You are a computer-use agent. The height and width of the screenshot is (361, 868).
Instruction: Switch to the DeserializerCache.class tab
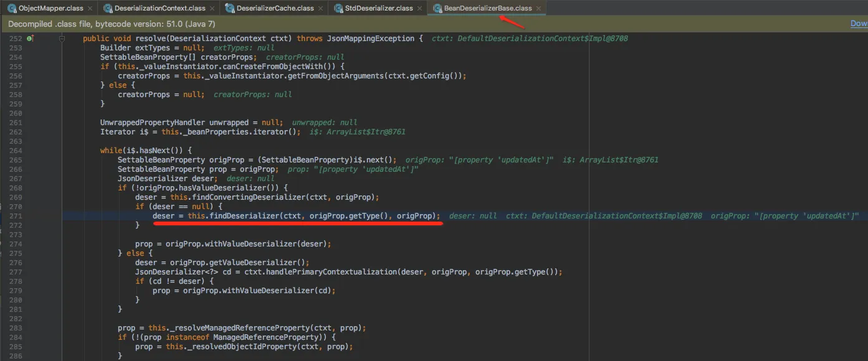pyautogui.click(x=275, y=8)
